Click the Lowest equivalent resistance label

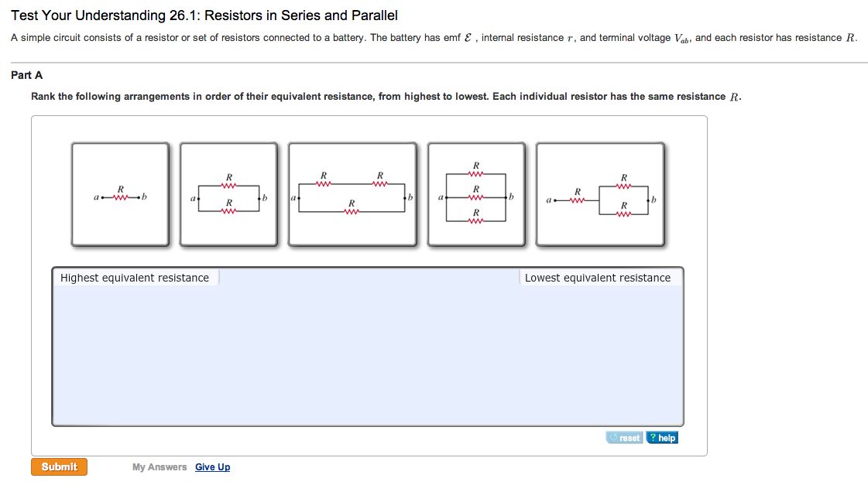point(597,278)
